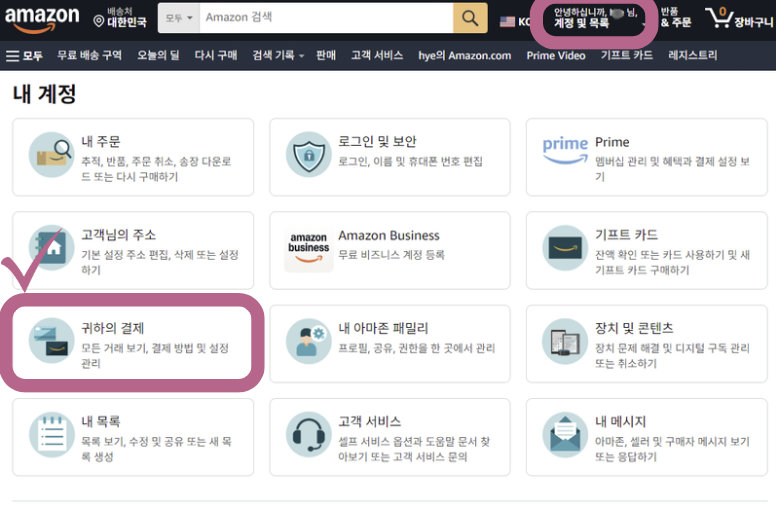Click the Amazon 검색 input field
Viewport: 776px width, 516px height.
tap(326, 18)
